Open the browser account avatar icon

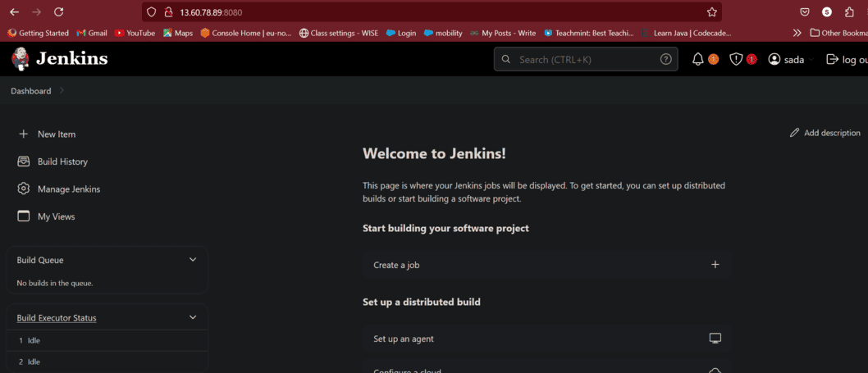click(x=827, y=12)
